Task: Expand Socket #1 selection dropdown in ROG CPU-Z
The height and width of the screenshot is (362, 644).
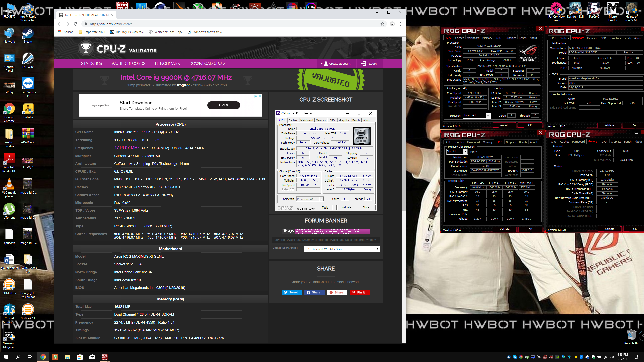Action: coord(488,115)
